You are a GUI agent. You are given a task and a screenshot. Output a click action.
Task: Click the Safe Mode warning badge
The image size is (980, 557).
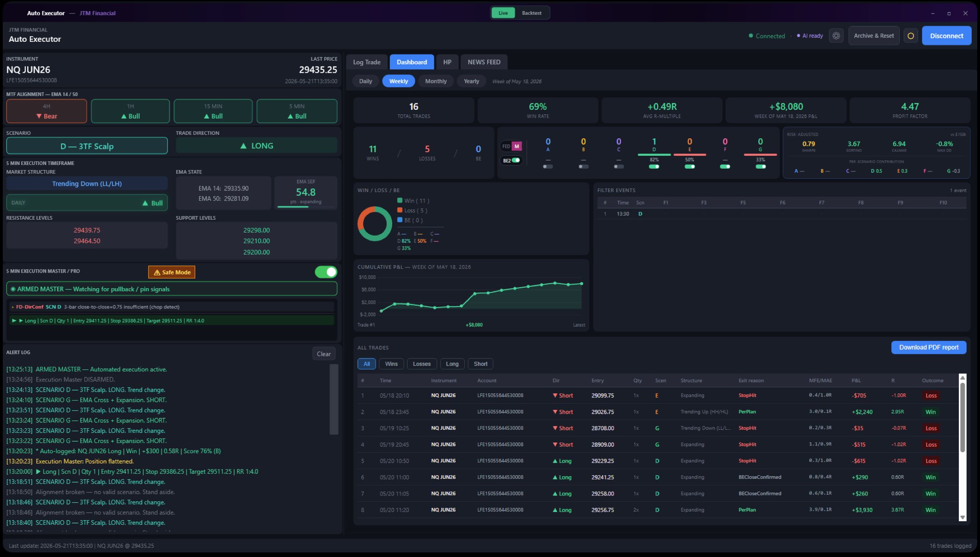tap(172, 272)
